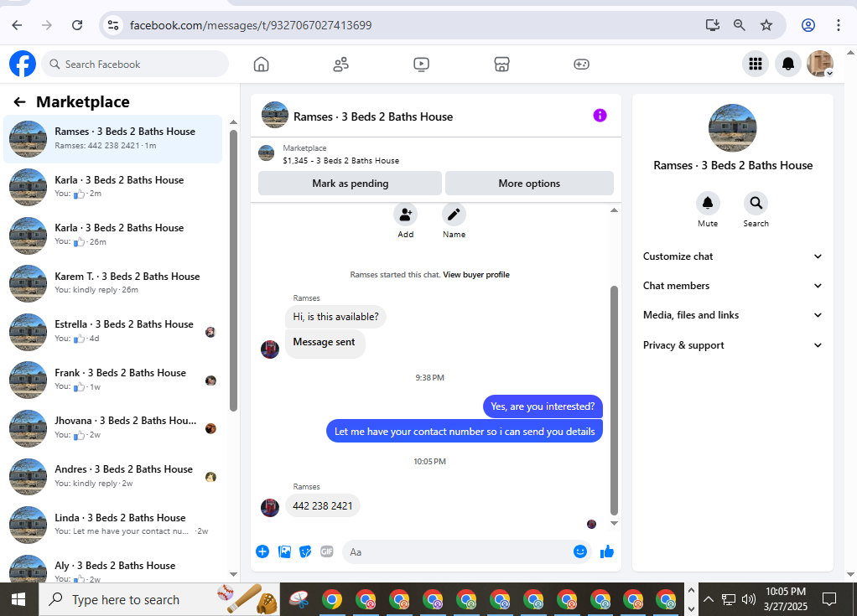Click the conversation list scrollbar
Screen dimensions: 857x616
233,271
